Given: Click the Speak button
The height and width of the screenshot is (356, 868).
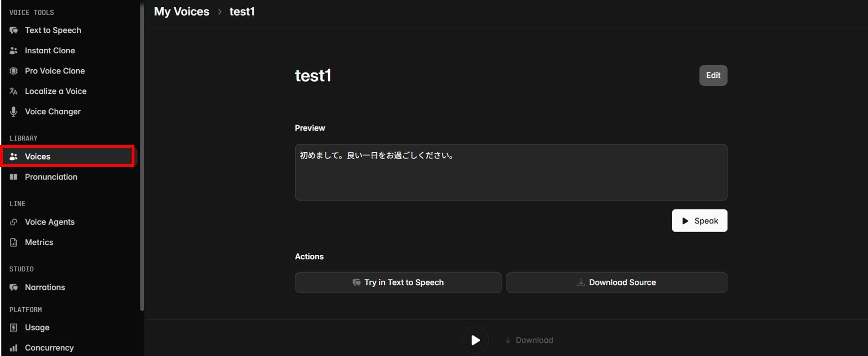Looking at the screenshot, I should click(x=699, y=221).
